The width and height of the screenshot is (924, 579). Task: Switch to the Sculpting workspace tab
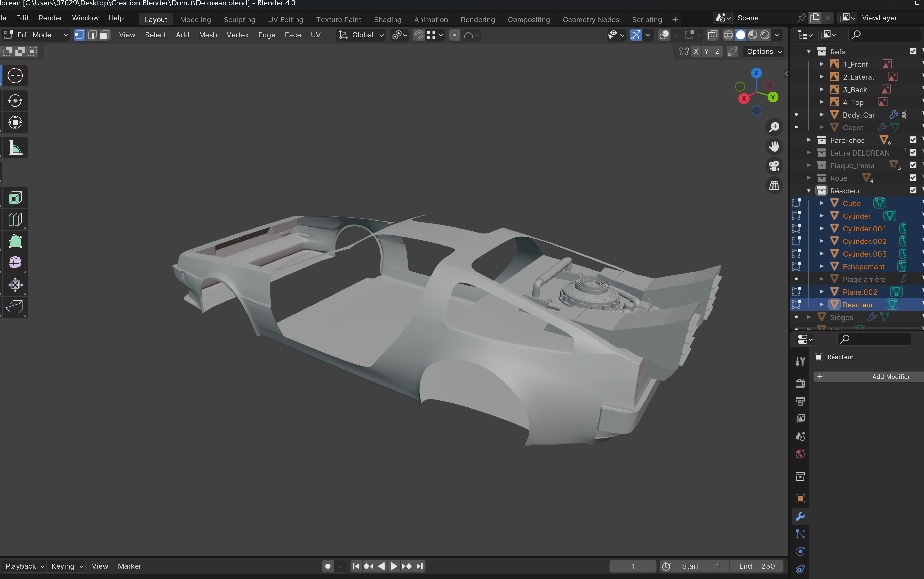point(240,20)
